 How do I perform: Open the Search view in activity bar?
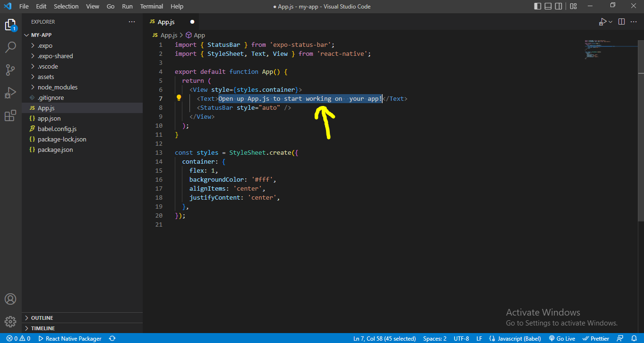tap(10, 47)
